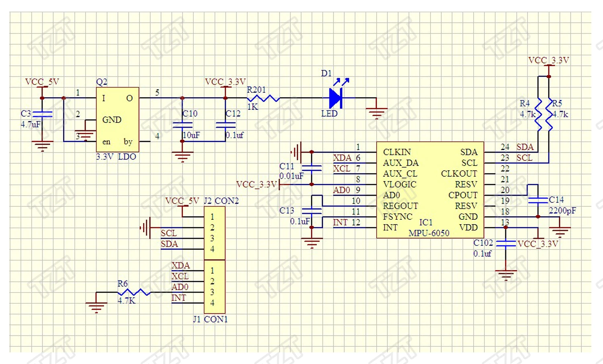Select the R4 4.7k pull-up resistor
The height and width of the screenshot is (364, 603).
coord(538,115)
